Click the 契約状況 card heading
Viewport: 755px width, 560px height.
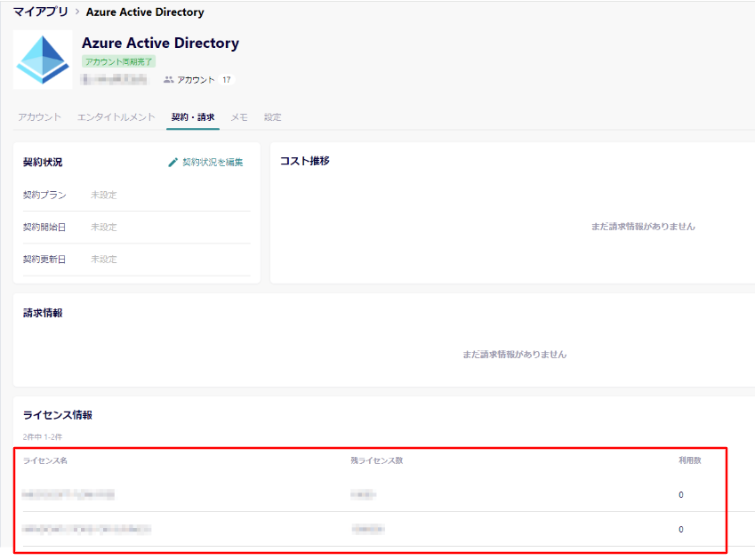coord(43,162)
